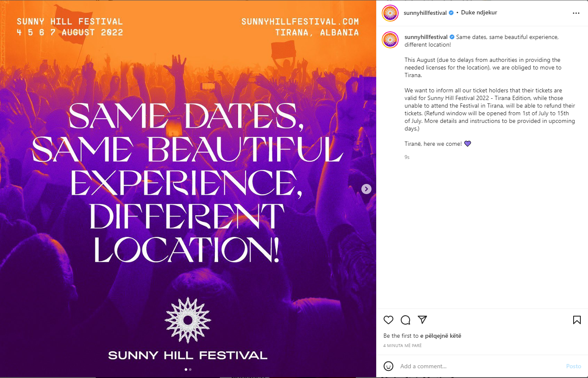Open the three-dot more options menu
588x378 pixels.
[x=576, y=13]
